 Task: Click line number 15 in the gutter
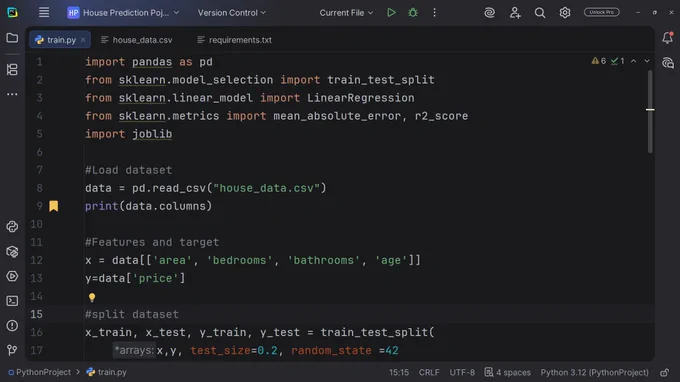tap(36, 314)
